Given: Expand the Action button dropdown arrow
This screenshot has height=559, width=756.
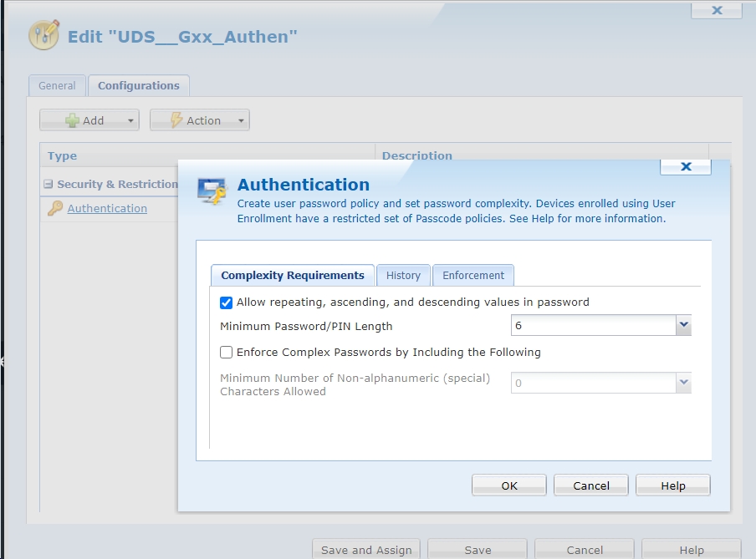Looking at the screenshot, I should coord(241,120).
